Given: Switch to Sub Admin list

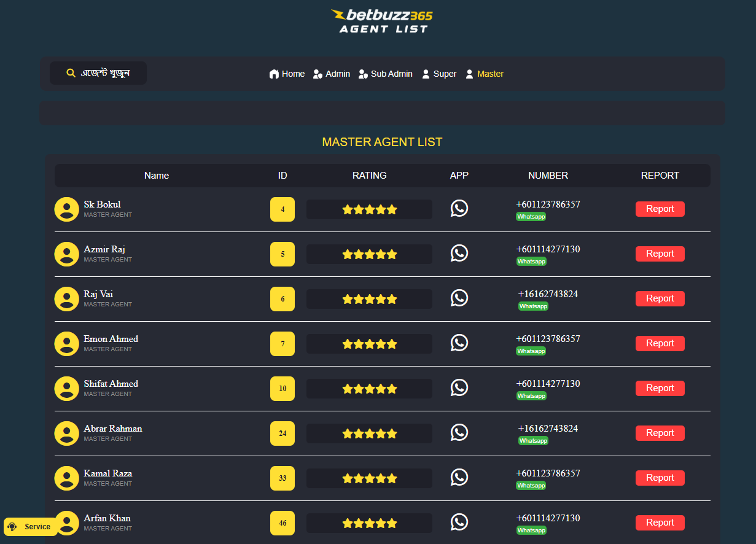Looking at the screenshot, I should click(x=386, y=74).
